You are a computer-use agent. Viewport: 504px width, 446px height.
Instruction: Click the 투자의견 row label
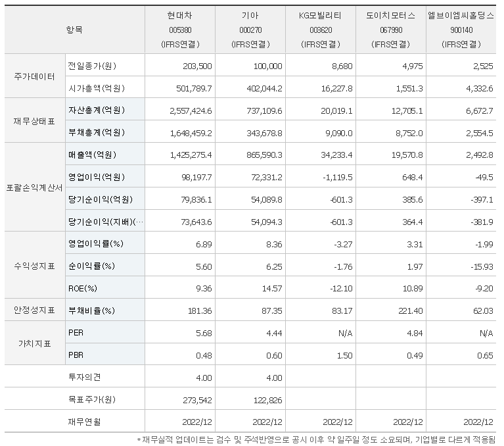pyautogui.click(x=84, y=377)
